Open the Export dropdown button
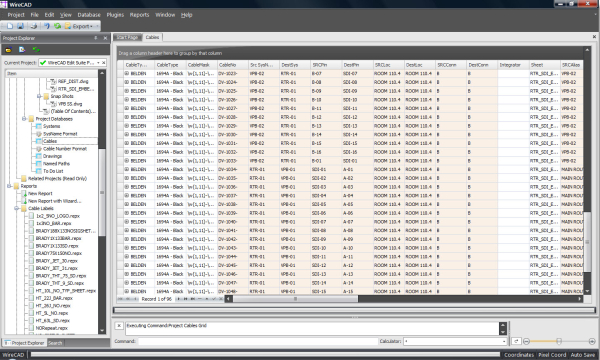Viewport: 600px width, 360px height. point(79,26)
